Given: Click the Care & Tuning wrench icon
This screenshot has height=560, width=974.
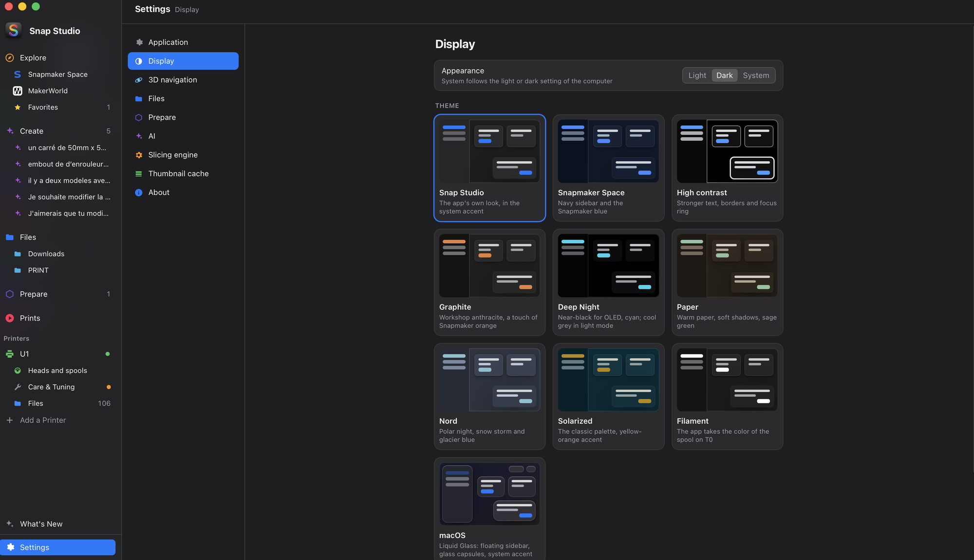Looking at the screenshot, I should 18,387.
